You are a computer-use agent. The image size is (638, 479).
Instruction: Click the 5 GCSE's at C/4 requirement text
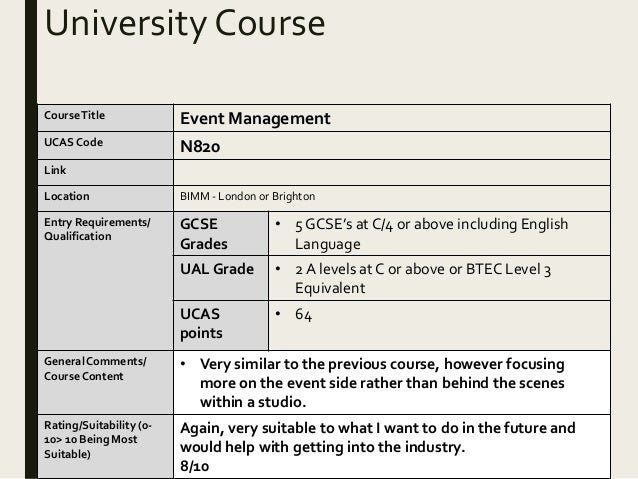click(x=431, y=234)
